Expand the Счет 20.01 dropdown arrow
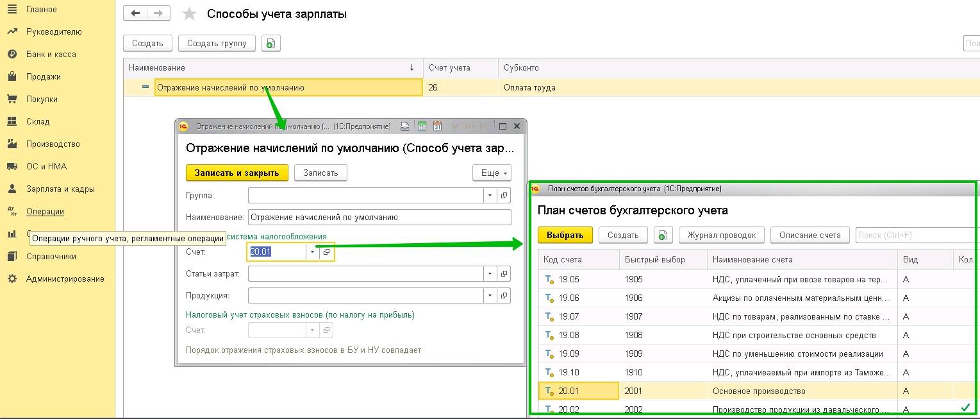The height and width of the screenshot is (419, 980). point(312,252)
